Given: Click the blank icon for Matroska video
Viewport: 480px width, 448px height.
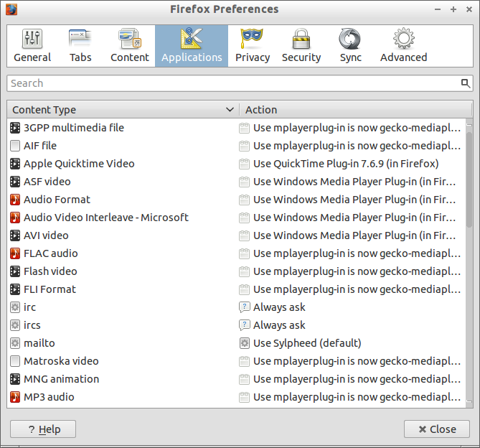Looking at the screenshot, I should [x=15, y=361].
